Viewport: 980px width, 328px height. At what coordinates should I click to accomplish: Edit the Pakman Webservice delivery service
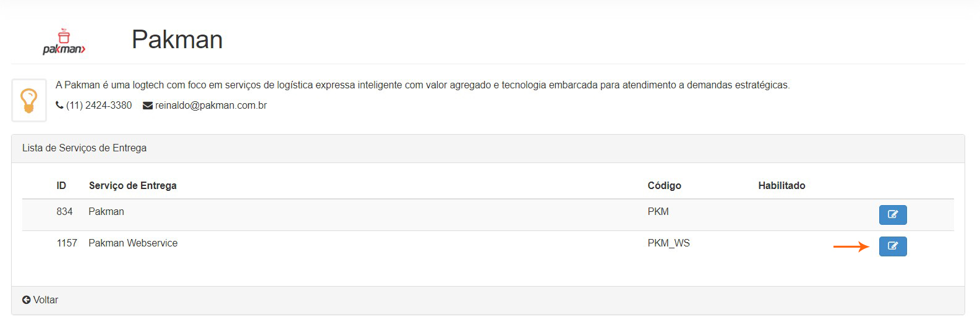(892, 246)
